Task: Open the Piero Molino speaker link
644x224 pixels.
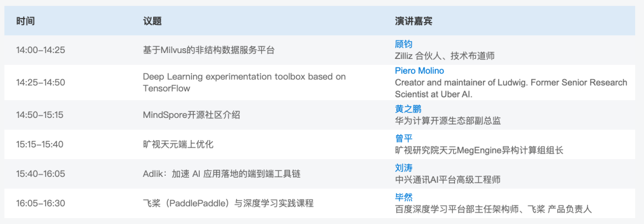Action: [x=419, y=70]
